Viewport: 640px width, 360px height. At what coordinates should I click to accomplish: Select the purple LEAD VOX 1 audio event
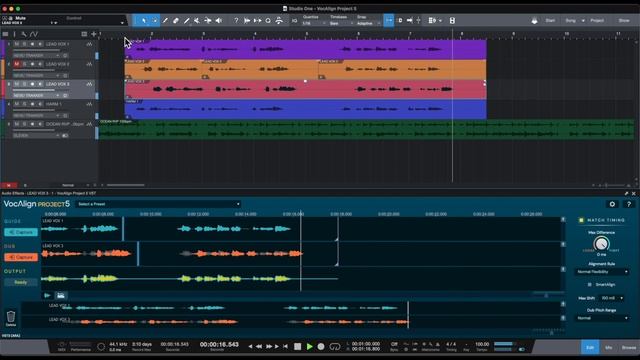305,49
